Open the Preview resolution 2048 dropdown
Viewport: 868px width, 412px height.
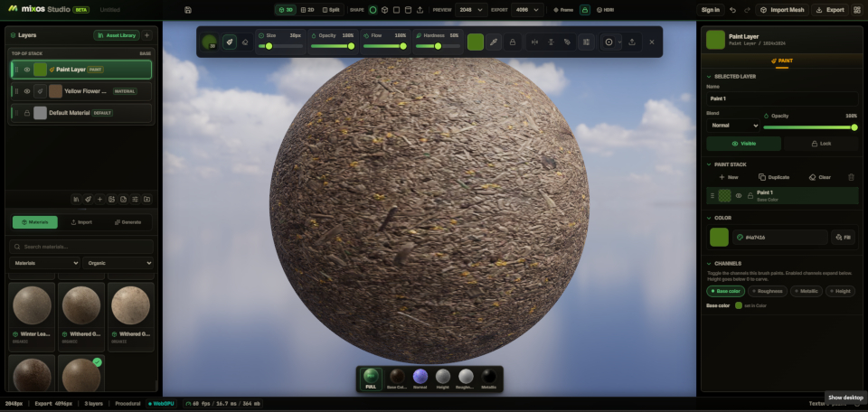471,10
